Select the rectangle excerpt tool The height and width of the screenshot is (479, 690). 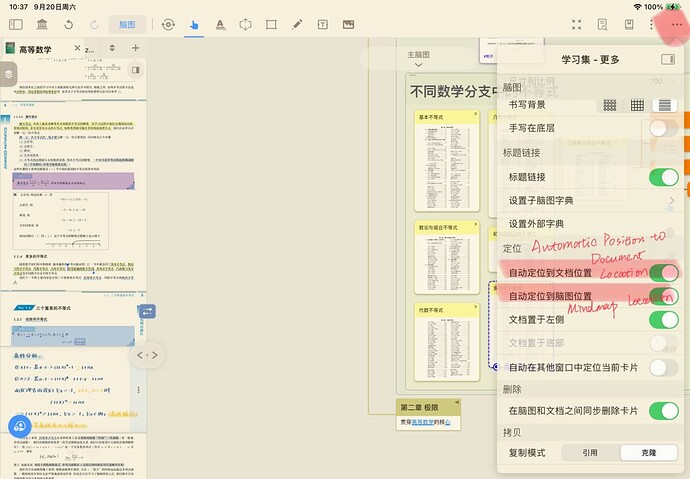tap(271, 25)
